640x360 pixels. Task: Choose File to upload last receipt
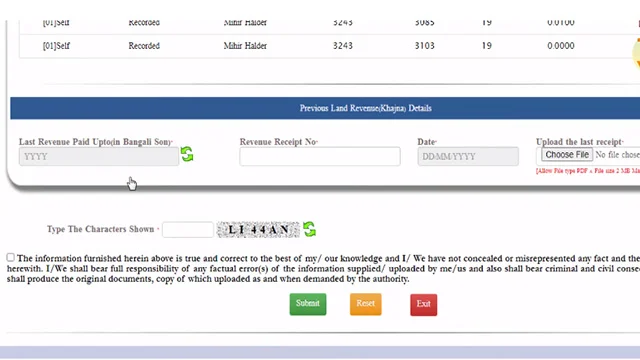click(x=567, y=155)
